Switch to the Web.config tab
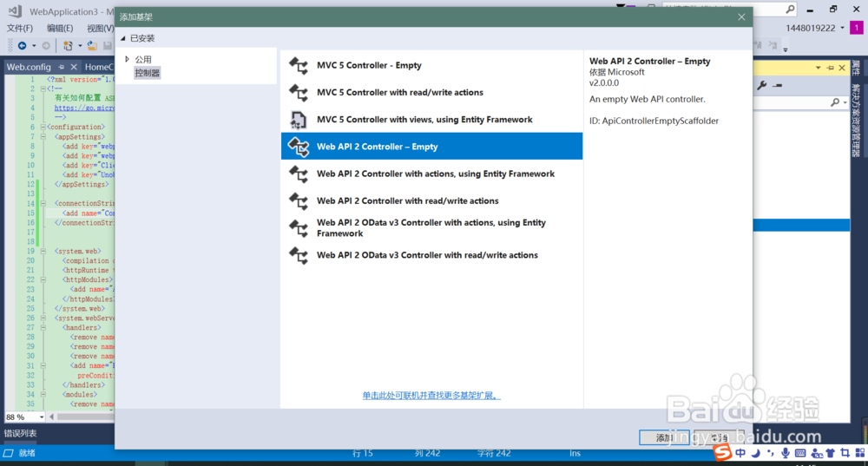The width and height of the screenshot is (868, 466). tap(29, 67)
